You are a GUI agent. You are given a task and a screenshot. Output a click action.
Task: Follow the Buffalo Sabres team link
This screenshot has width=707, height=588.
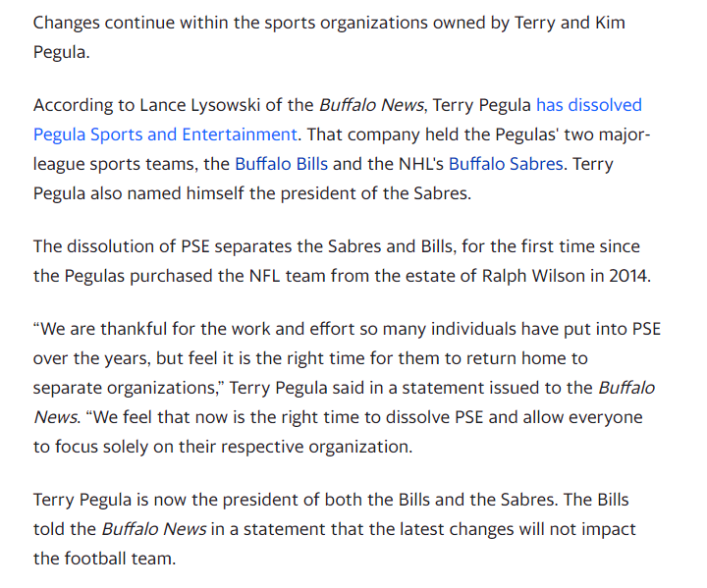(x=506, y=164)
